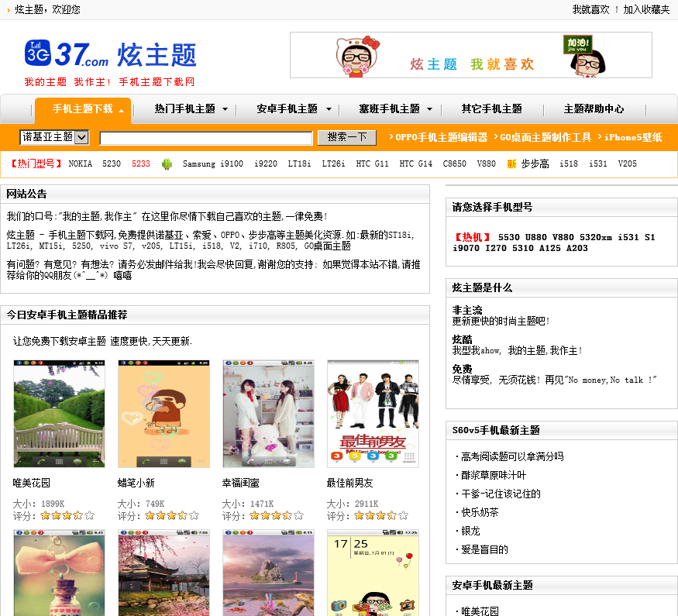Click the 加入收藏夹 link
Viewport: 678px width, 616px height.
[646, 9]
